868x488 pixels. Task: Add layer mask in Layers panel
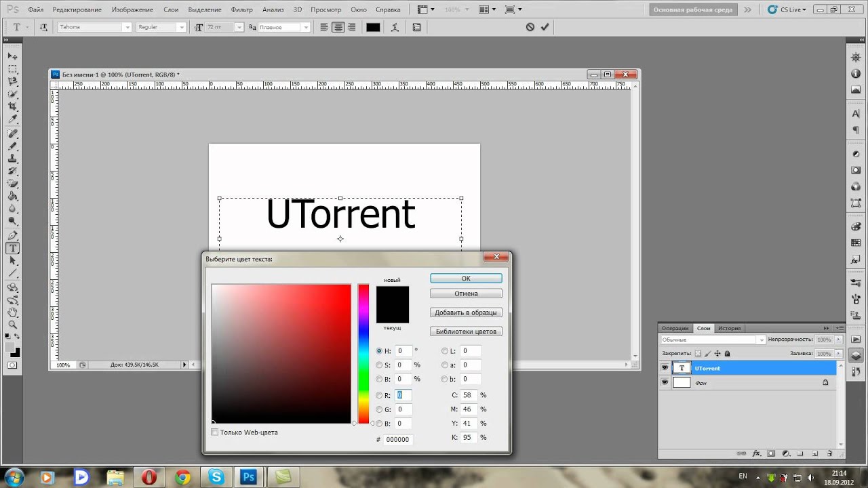click(771, 453)
